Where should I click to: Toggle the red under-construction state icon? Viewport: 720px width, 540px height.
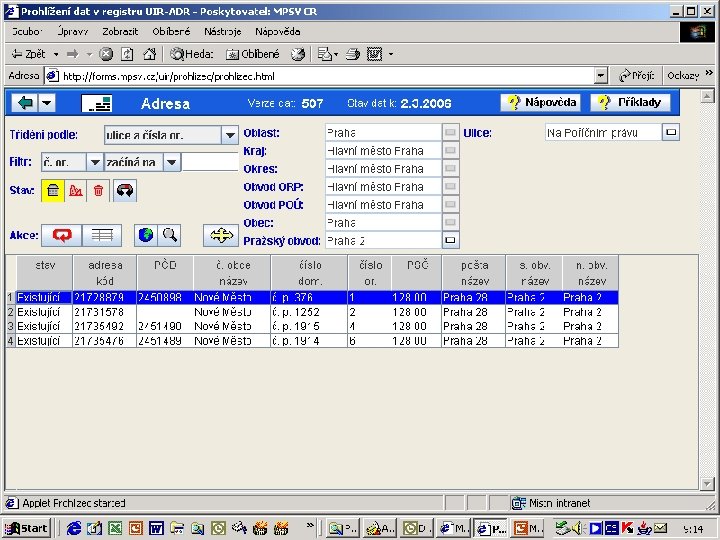click(x=75, y=190)
